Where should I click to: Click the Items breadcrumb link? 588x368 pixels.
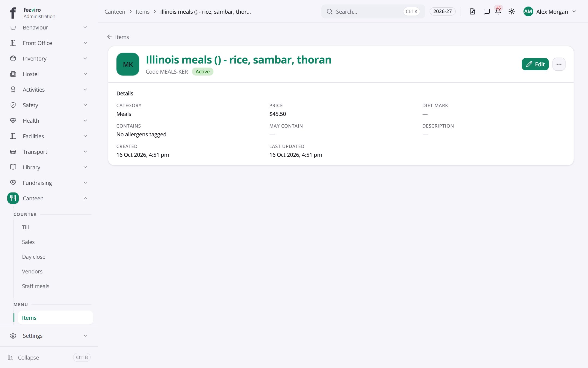(x=143, y=11)
